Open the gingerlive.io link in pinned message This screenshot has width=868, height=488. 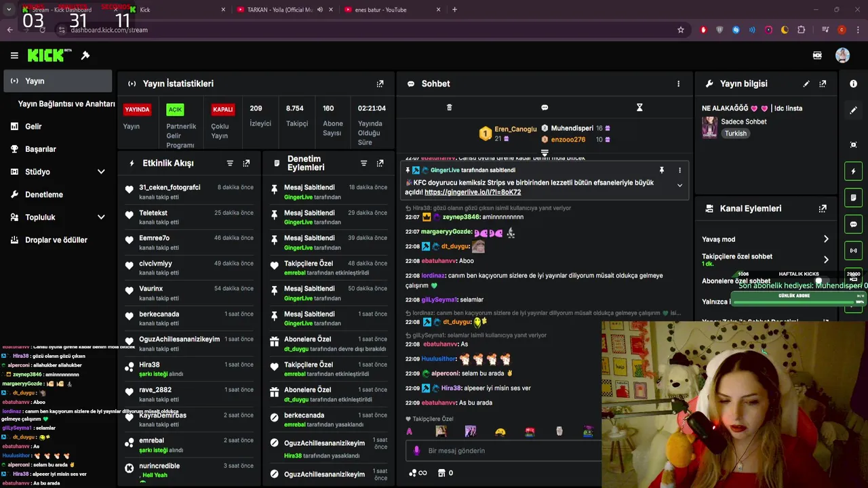point(473,192)
